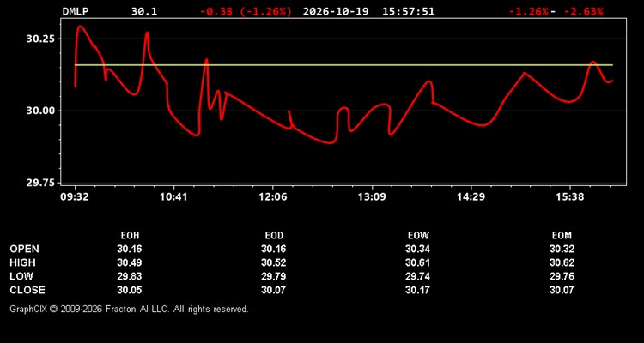Click the timestamp 15:57:51
Viewport: 644px width, 343px height.
408,11
